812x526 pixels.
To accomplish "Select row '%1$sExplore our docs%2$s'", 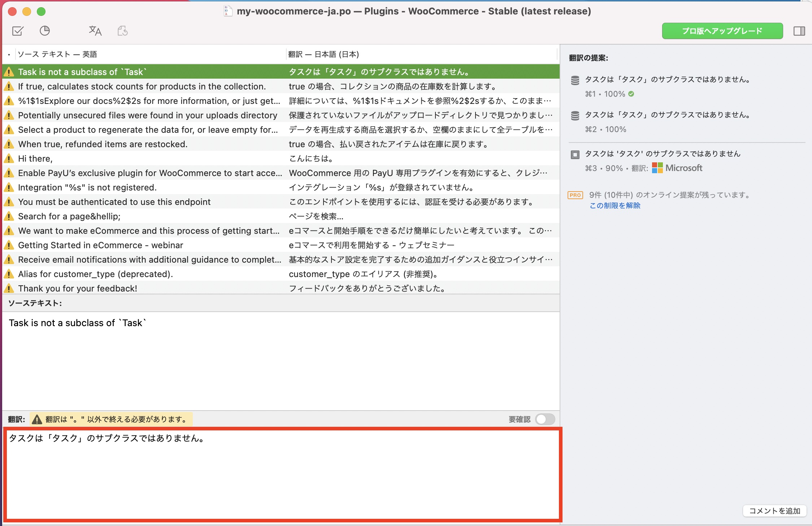I will click(281, 101).
